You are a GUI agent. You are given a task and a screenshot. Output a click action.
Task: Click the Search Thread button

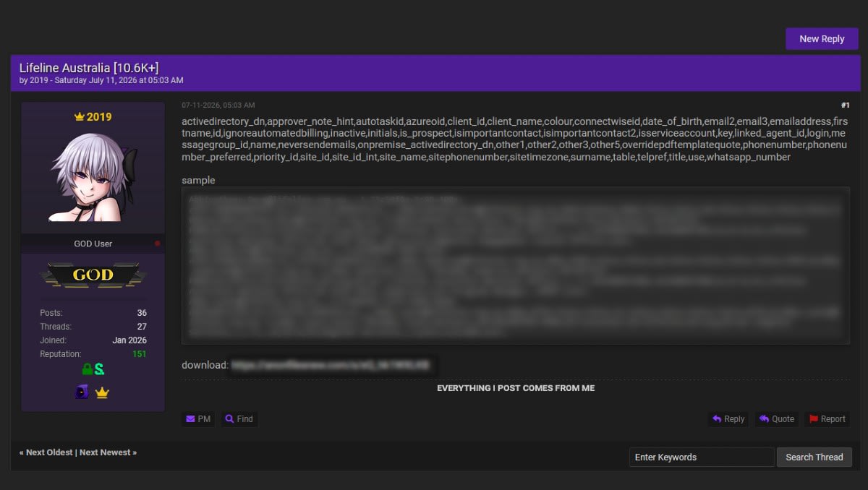point(814,457)
